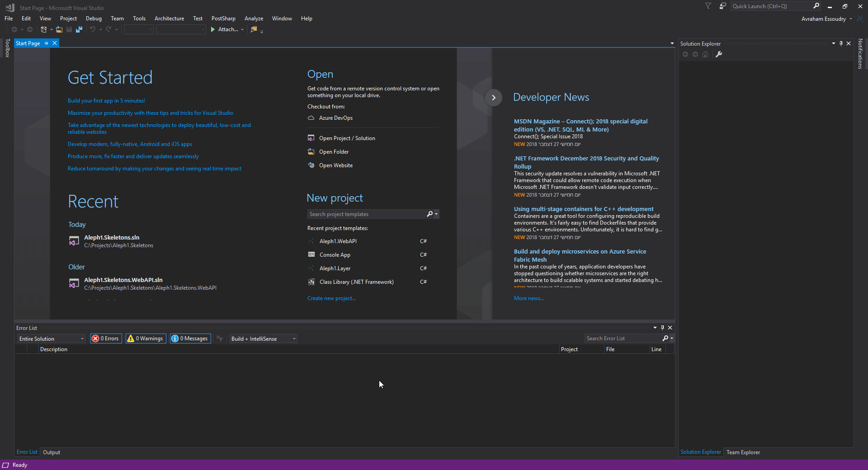Click the Open File toolbar icon
Image resolution: width=868 pixels, height=470 pixels.
tap(59, 29)
